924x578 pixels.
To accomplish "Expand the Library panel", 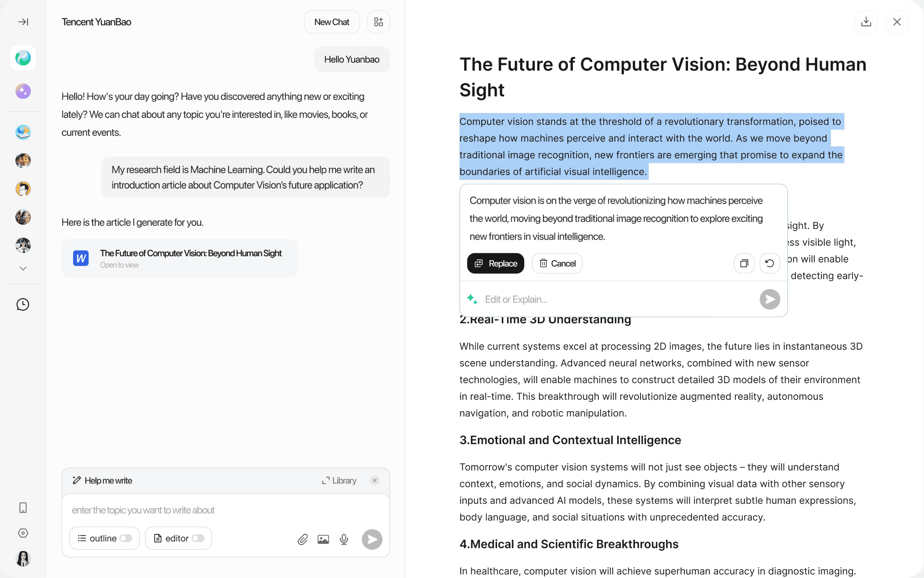I will coord(339,481).
